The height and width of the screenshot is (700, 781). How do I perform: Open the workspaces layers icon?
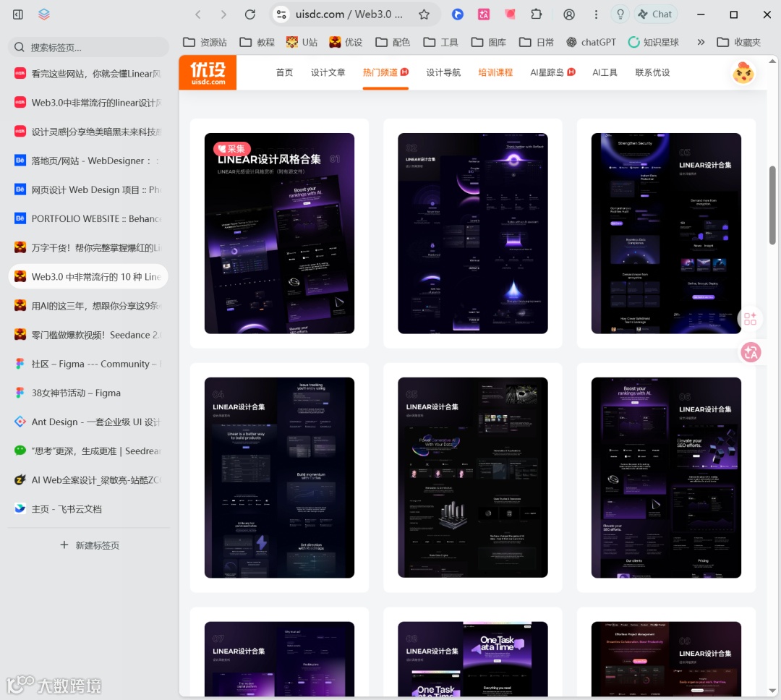click(44, 14)
